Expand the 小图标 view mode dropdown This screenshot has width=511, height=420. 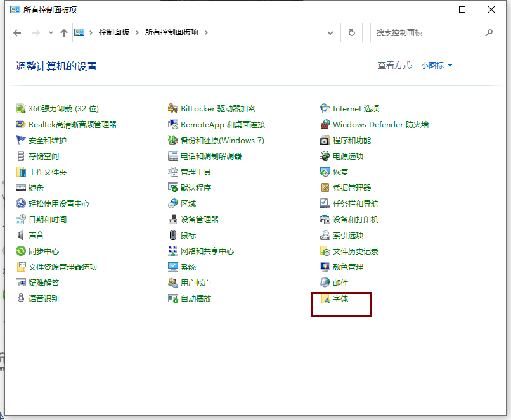tap(437, 65)
